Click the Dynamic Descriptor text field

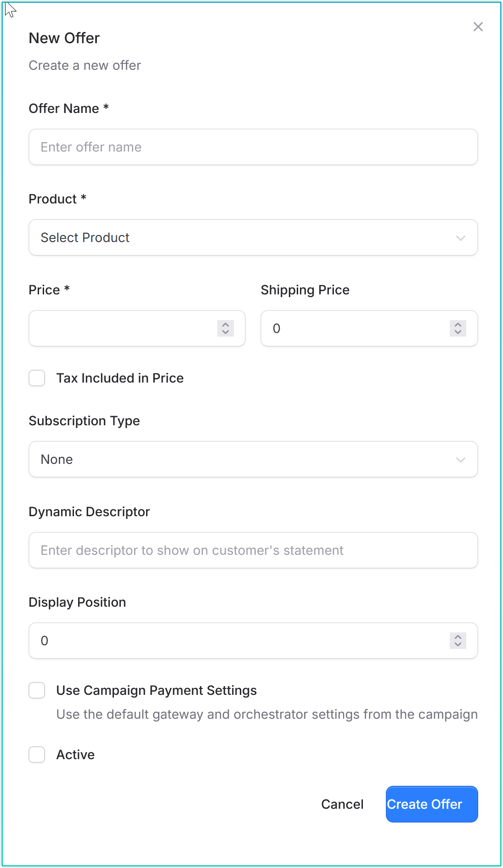coord(253,551)
